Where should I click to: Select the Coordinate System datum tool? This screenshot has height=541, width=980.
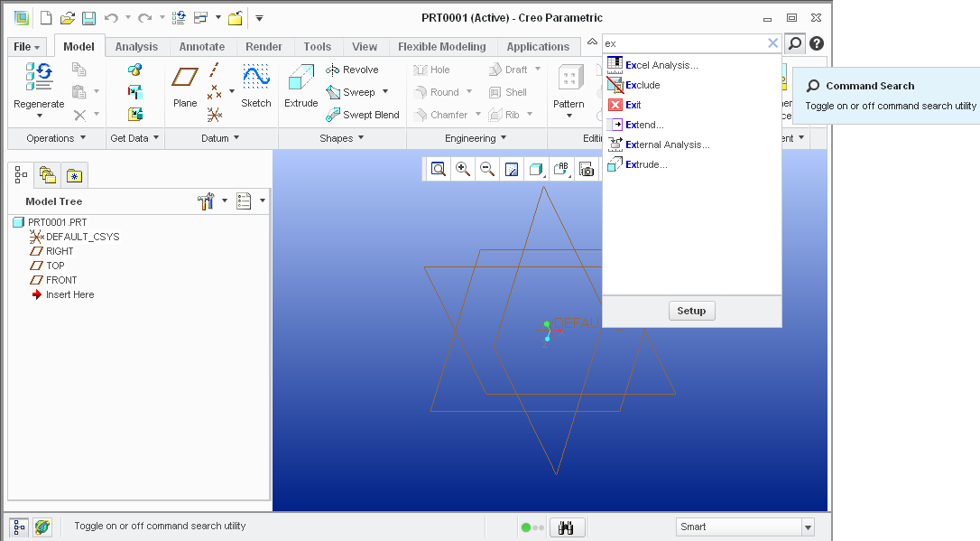(x=215, y=115)
